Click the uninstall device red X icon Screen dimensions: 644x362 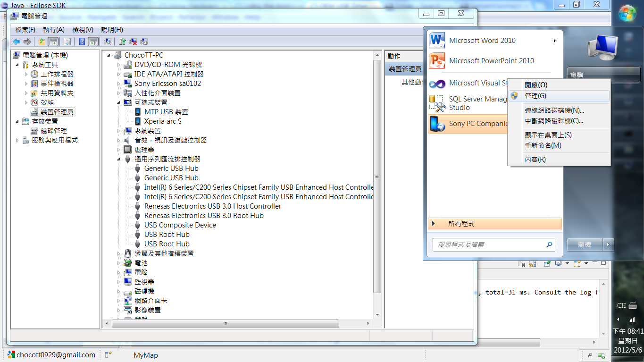pos(133,42)
